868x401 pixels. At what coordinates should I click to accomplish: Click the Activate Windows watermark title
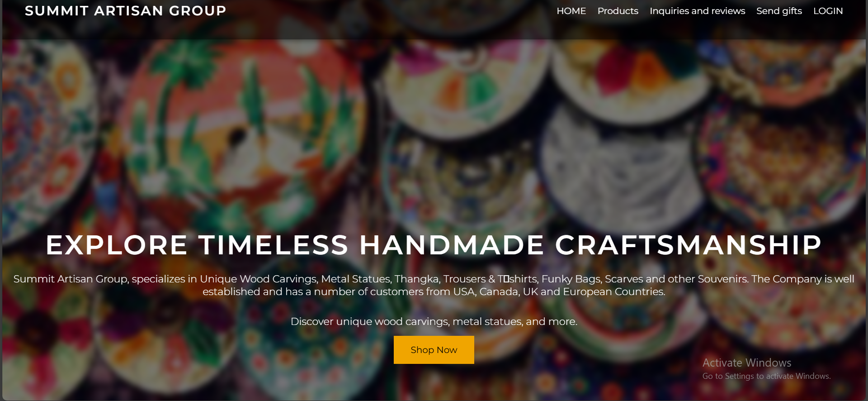click(746, 363)
